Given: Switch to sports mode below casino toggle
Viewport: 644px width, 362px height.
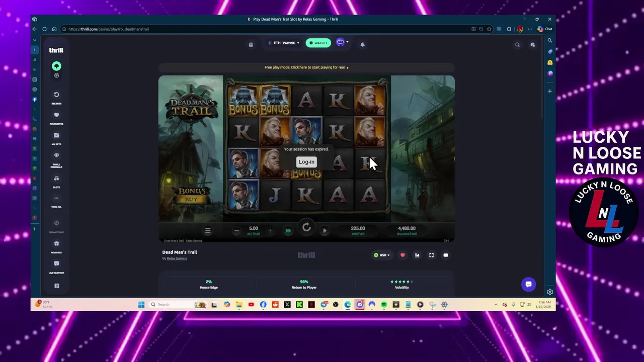Looking at the screenshot, I should pos(56,75).
